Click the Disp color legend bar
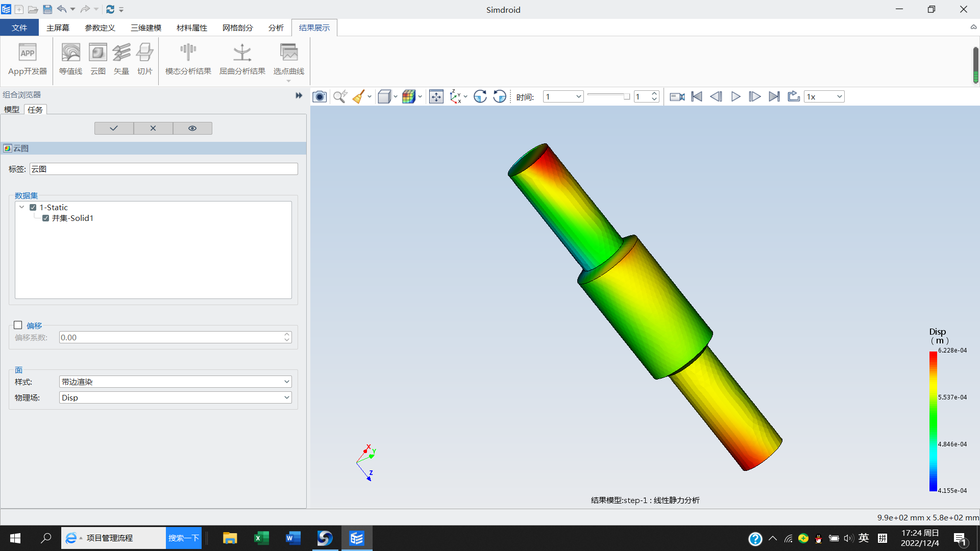This screenshot has height=551, width=980. [x=933, y=421]
